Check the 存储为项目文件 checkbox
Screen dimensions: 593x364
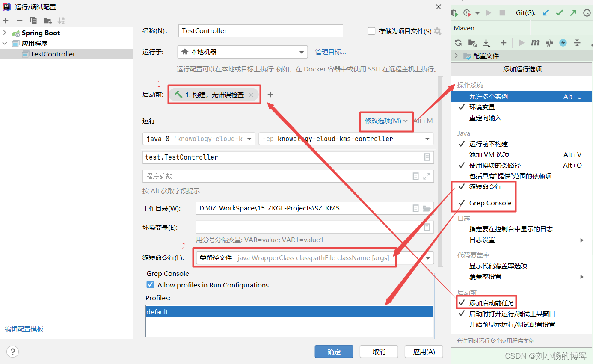click(x=371, y=31)
